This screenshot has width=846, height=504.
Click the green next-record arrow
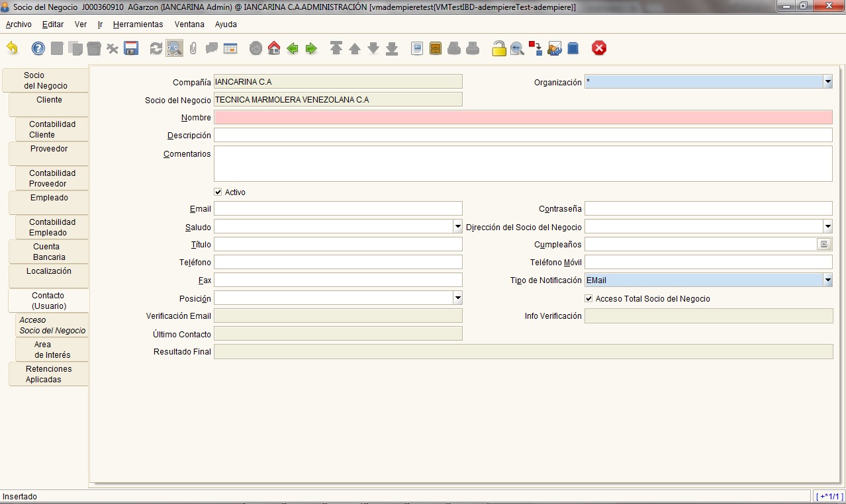[311, 48]
